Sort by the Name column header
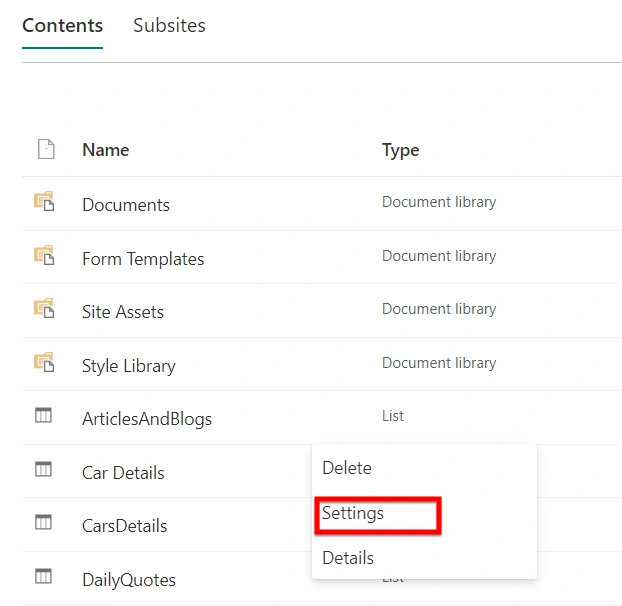The height and width of the screenshot is (606, 622). [106, 150]
